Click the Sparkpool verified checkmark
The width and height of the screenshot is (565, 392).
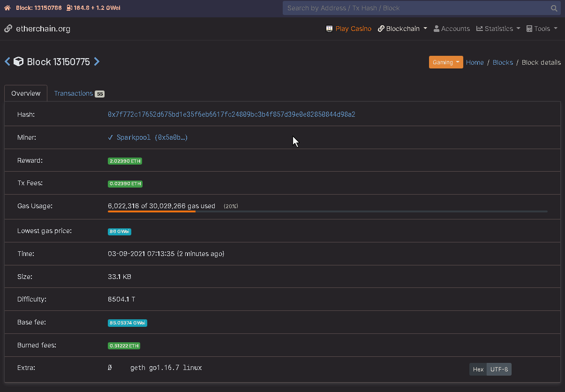110,137
